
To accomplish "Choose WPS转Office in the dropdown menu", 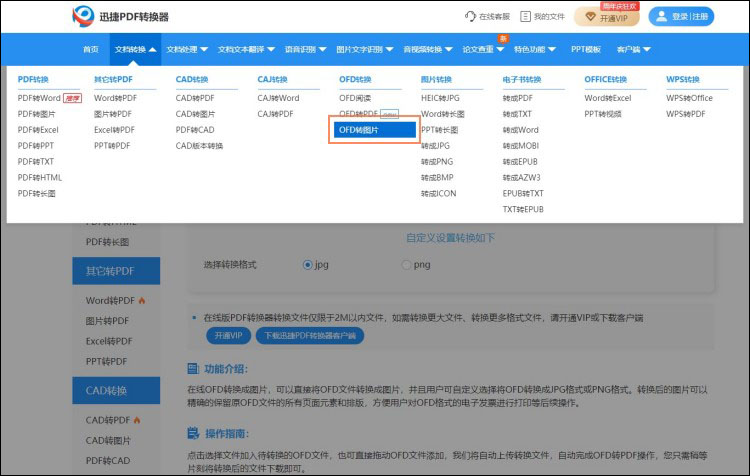I will 689,98.
